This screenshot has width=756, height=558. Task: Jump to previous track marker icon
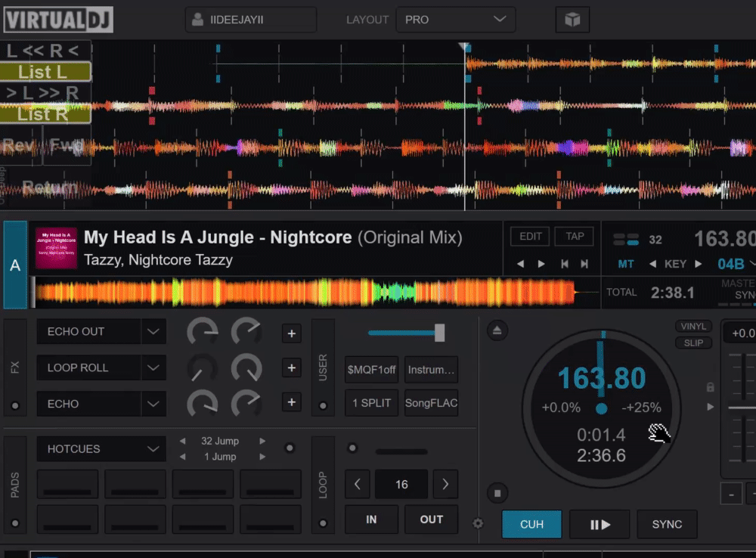pyautogui.click(x=564, y=264)
